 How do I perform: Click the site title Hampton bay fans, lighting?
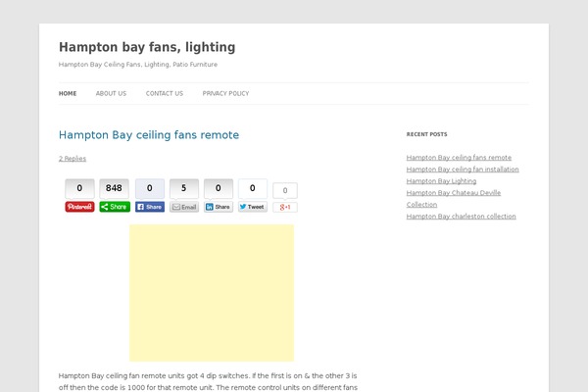147,47
